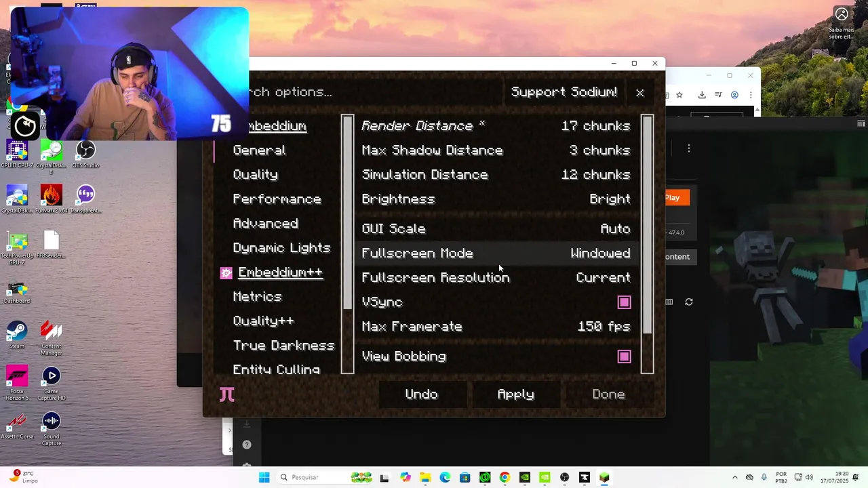The height and width of the screenshot is (488, 868).
Task: Launch OBS Studio from the desktop
Action: (85, 155)
